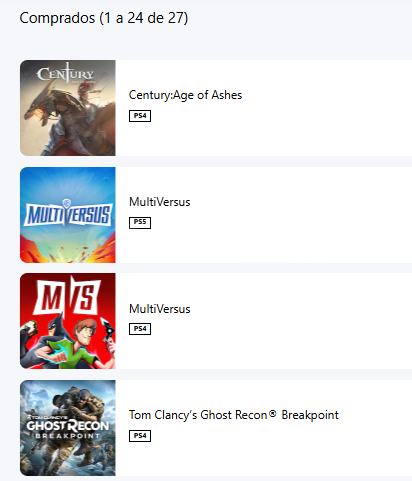Click the Comprados (1 a 24 de 27) heading
Screen dimensions: 412x481
point(104,18)
